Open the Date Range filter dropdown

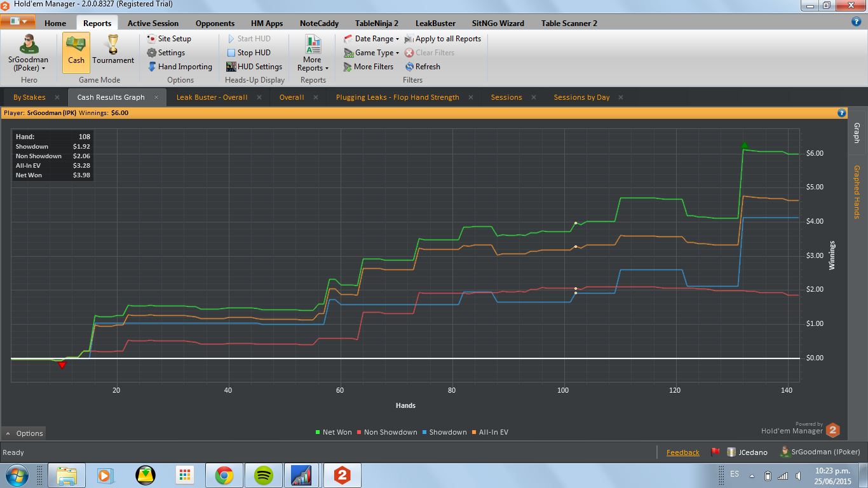[371, 39]
